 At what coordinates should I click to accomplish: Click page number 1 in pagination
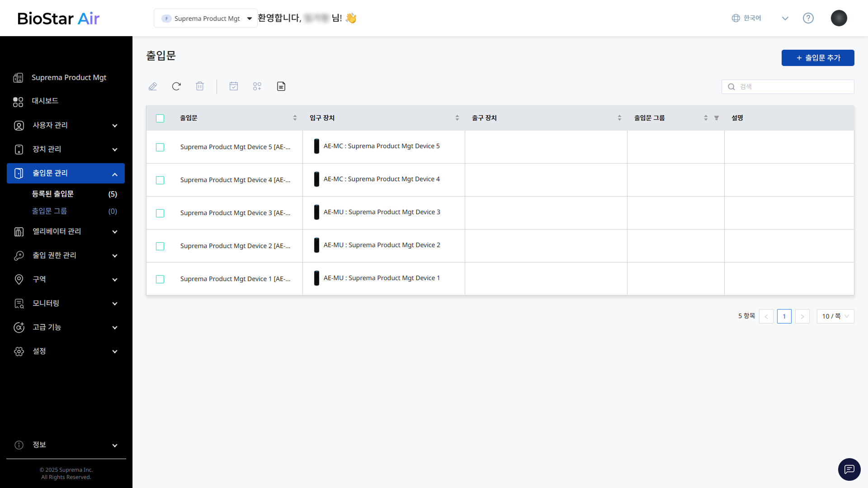point(784,316)
